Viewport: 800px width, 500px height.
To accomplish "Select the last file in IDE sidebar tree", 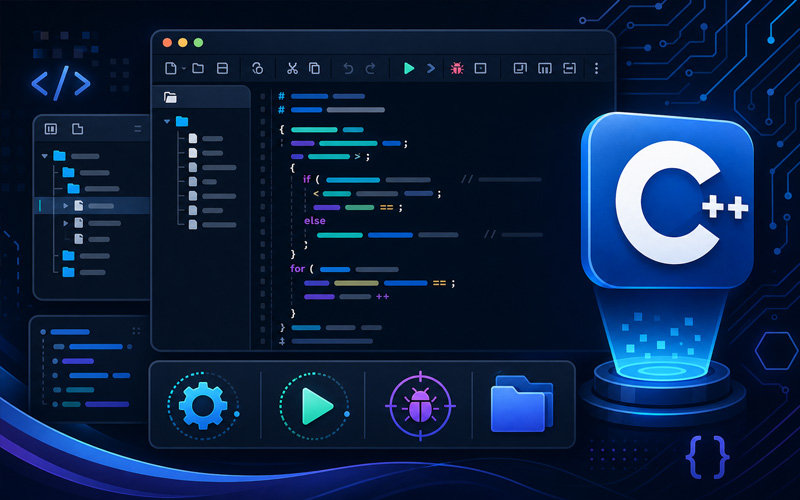I will (x=193, y=224).
